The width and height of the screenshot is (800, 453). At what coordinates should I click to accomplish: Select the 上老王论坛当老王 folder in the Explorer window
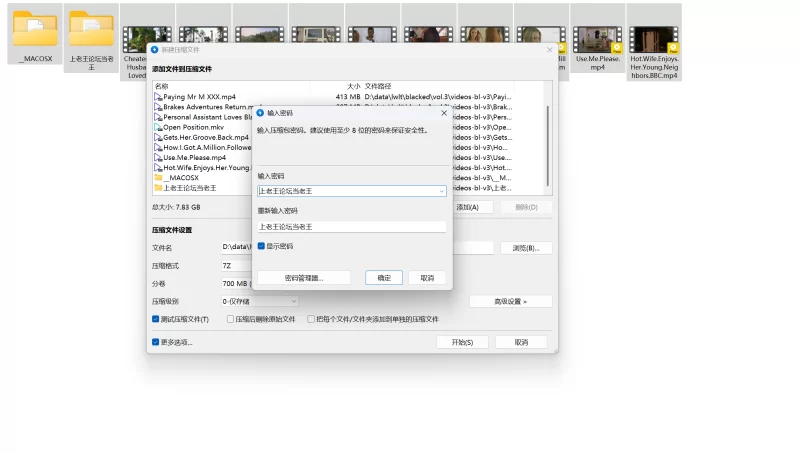91,38
